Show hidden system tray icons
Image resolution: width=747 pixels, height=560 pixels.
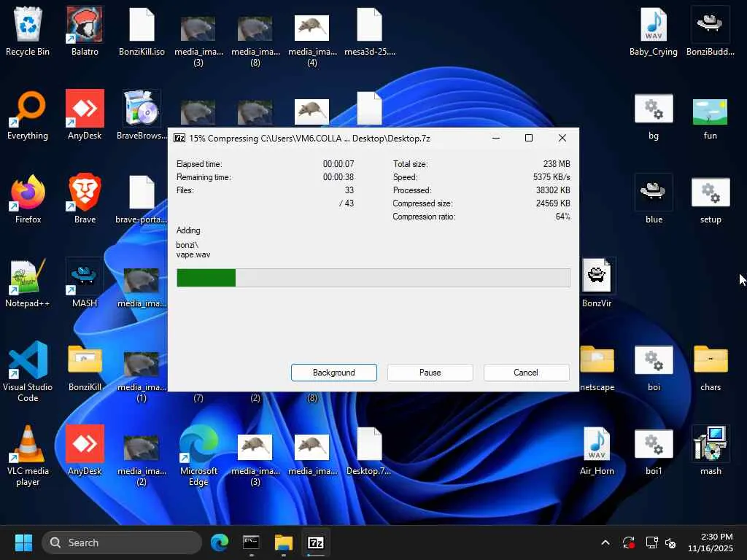coord(605,542)
